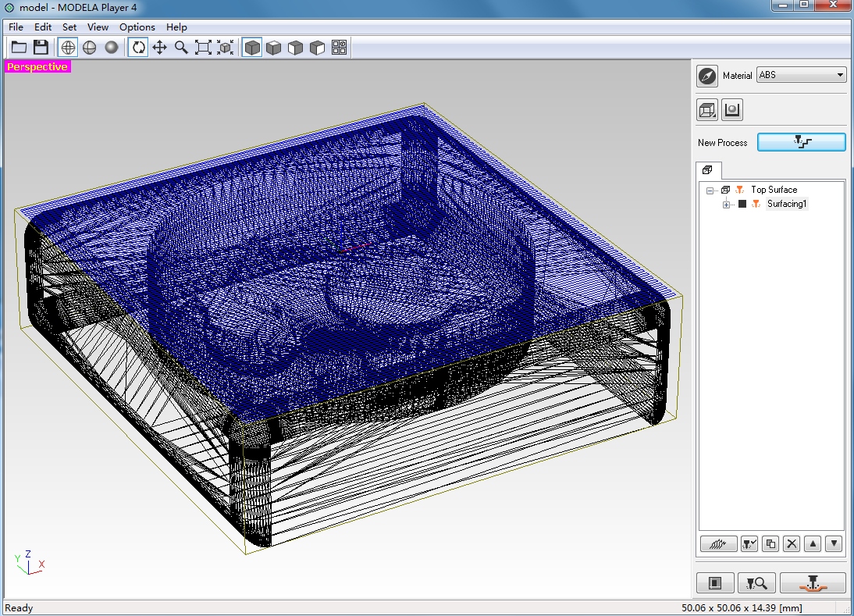Image resolution: width=854 pixels, height=616 pixels.
Task: Switch to hidden-line sphere rendering mode
Action: tap(89, 48)
